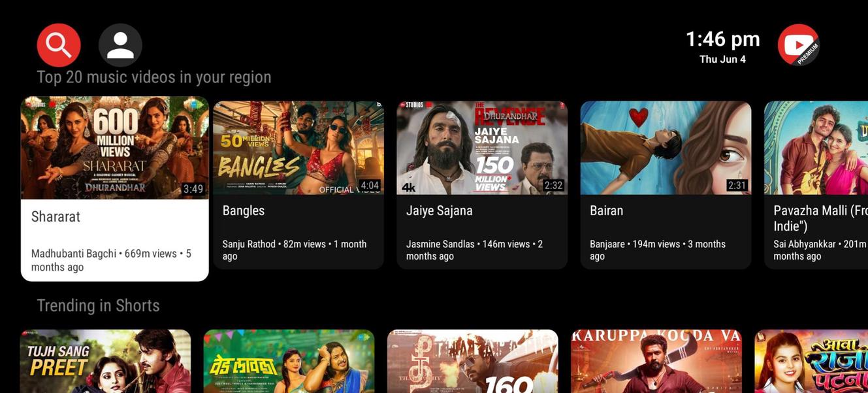Viewport: 868px width, 393px height.
Task: Click the YouTube Premium logo
Action: coord(799,45)
